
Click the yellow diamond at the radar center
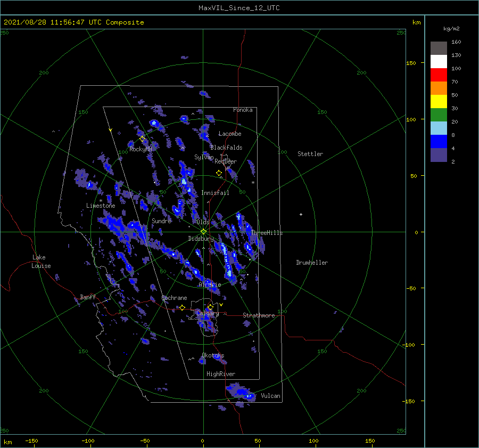click(x=203, y=232)
